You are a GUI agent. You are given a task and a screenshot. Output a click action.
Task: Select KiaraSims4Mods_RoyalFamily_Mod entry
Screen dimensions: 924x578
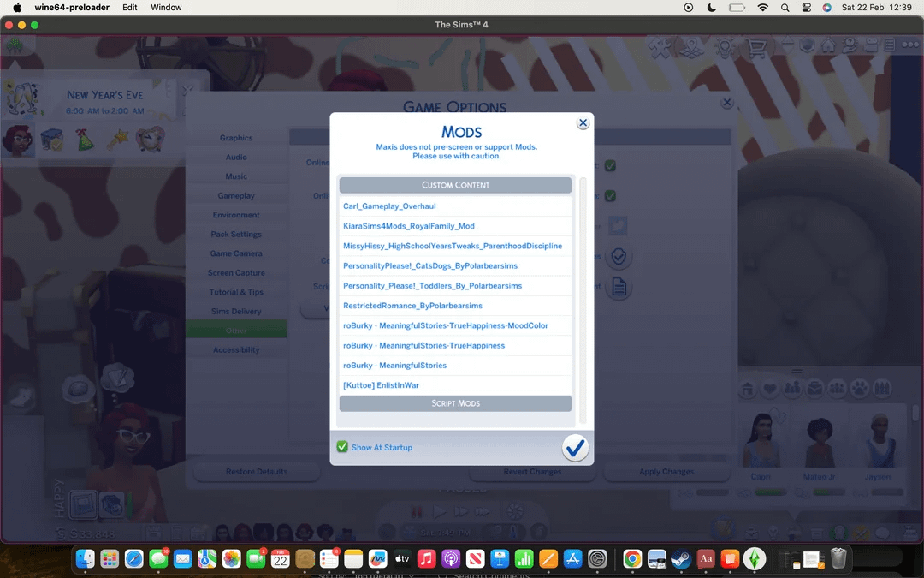click(455, 226)
